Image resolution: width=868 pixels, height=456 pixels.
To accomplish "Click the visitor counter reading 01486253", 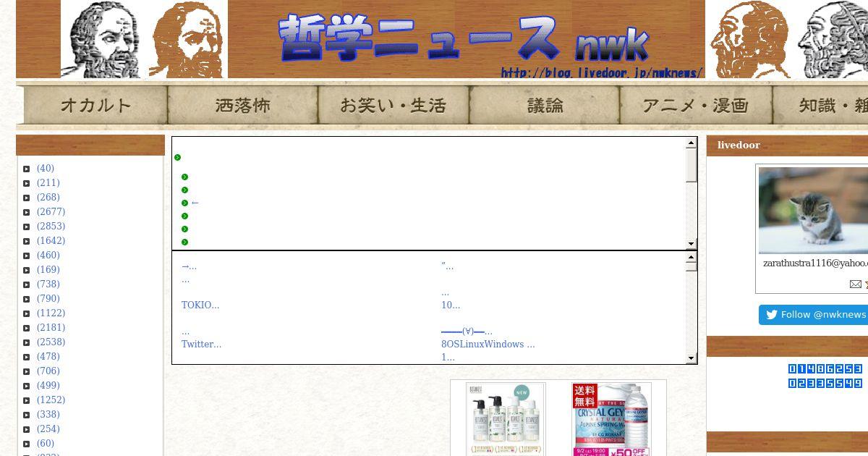I will 825,369.
